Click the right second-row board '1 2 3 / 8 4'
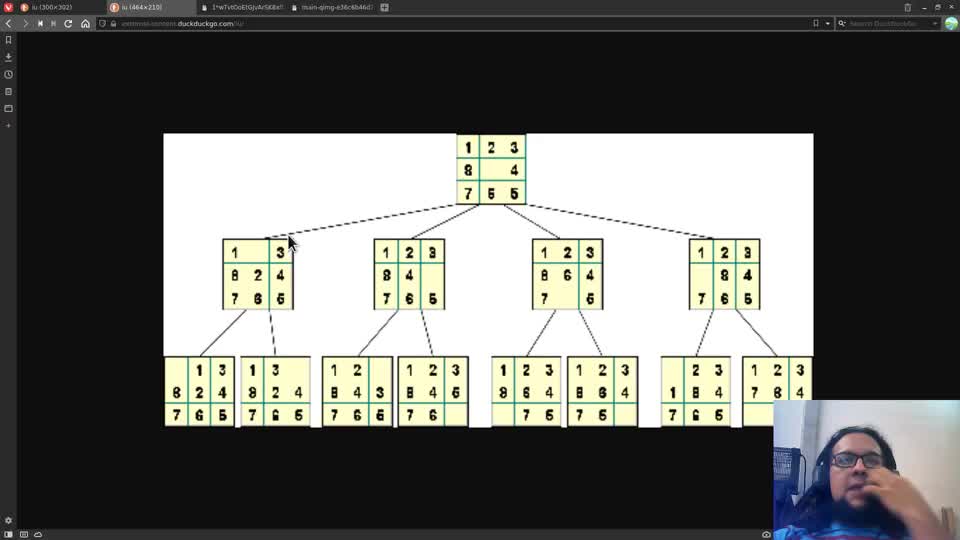Image resolution: width=960 pixels, height=540 pixels. coord(724,274)
